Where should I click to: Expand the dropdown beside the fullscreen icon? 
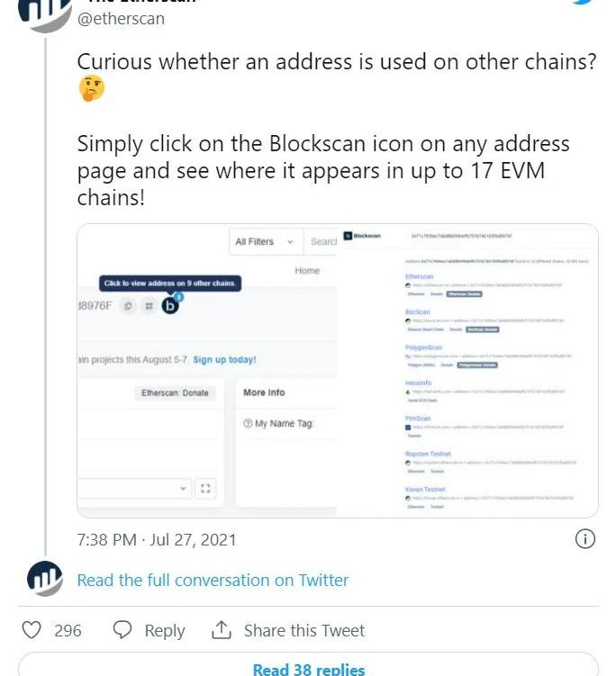click(184, 488)
